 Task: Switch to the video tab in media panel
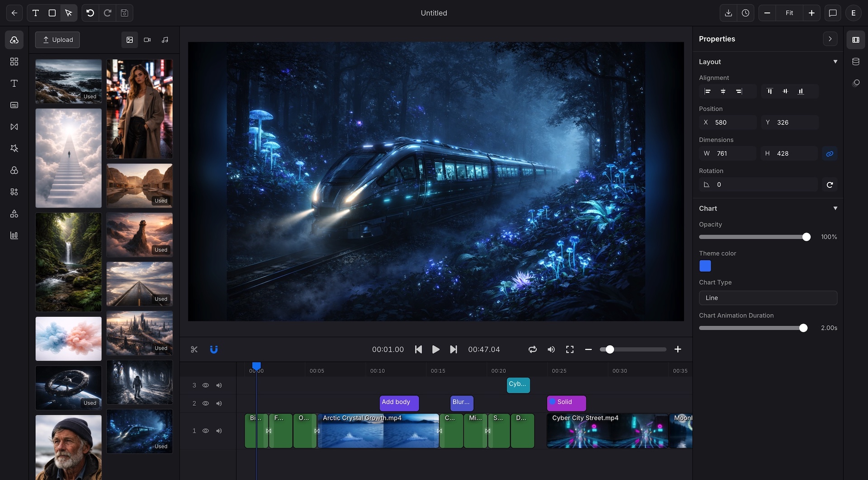pyautogui.click(x=147, y=40)
